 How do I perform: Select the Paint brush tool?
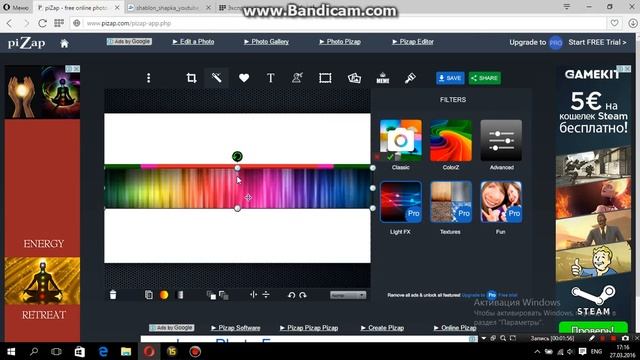(410, 78)
